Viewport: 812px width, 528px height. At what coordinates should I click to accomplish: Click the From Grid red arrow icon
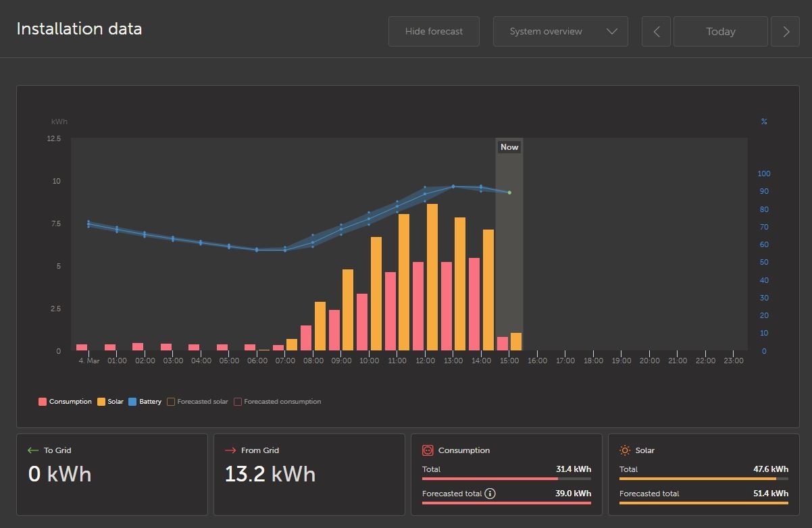click(x=230, y=450)
